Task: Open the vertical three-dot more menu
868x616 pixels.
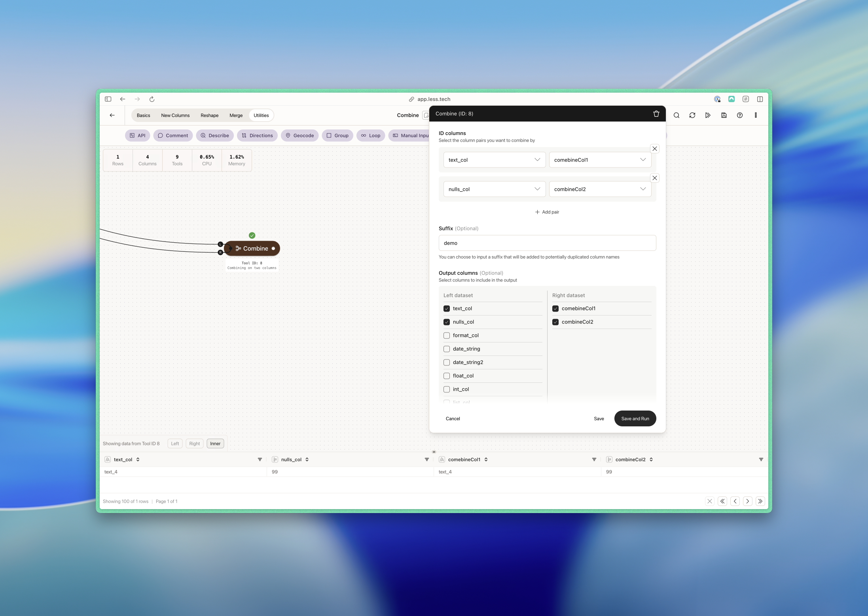Action: [755, 115]
